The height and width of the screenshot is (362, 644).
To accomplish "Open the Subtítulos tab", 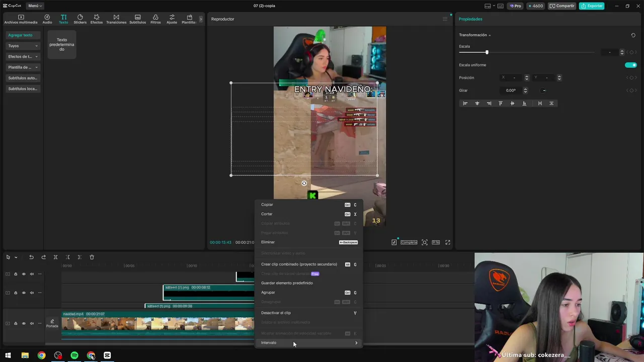I will click(x=137, y=19).
